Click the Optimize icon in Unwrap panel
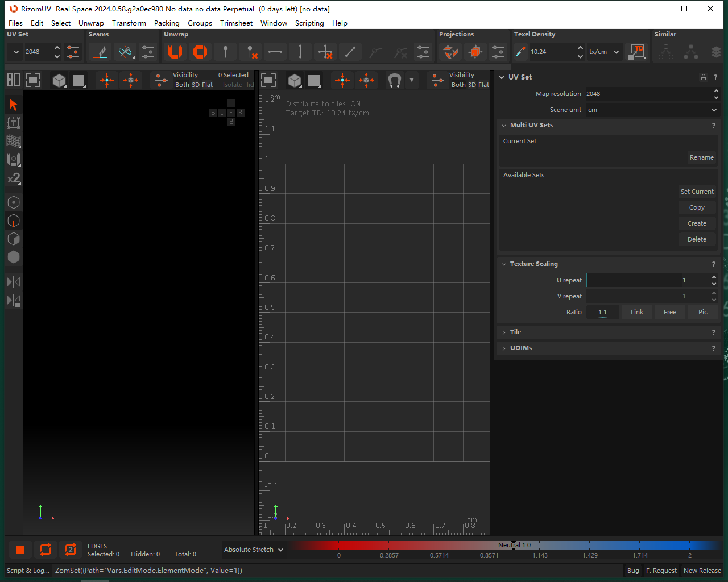 200,52
